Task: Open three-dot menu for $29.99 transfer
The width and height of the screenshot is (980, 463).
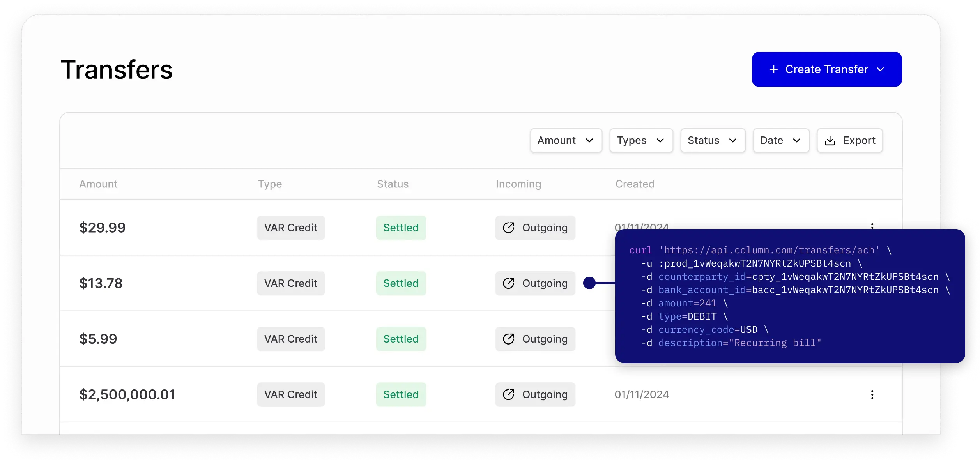Action: coord(872,226)
